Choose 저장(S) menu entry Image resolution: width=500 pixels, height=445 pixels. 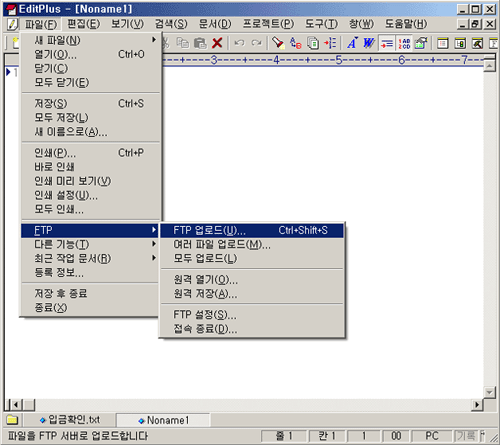[x=91, y=104]
